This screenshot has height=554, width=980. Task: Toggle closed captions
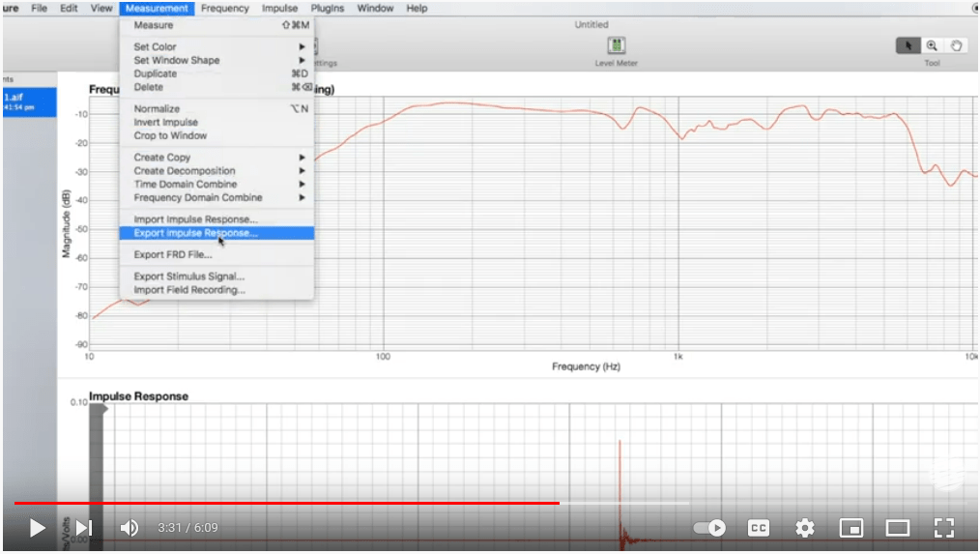tap(758, 528)
